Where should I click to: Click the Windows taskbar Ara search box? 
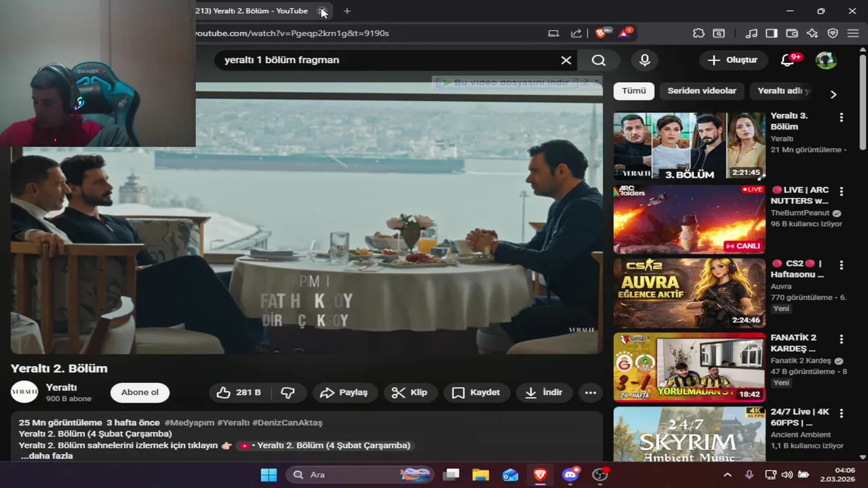point(359,474)
